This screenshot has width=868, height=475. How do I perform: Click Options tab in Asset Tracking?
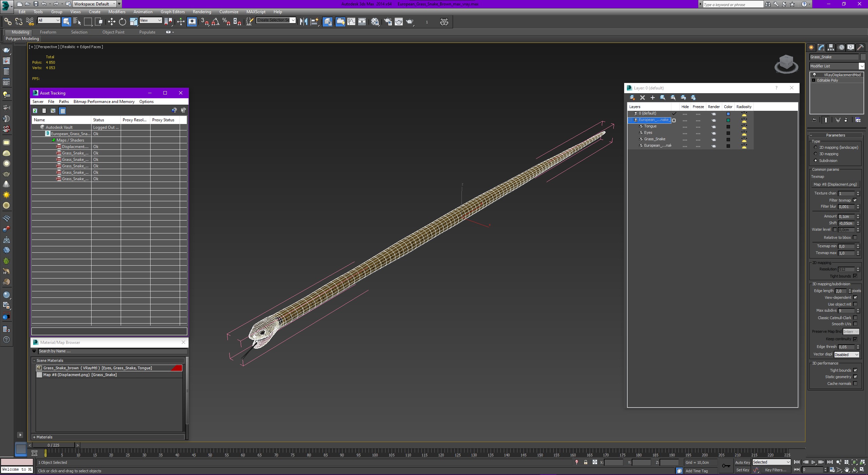146,101
